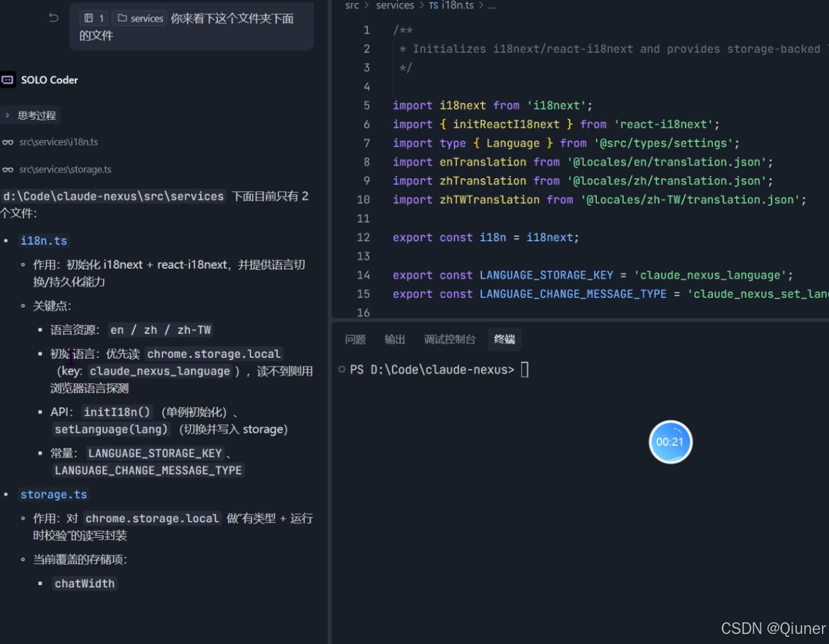The height and width of the screenshot is (644, 829).
Task: Click the file count chip showing 1
Action: click(94, 18)
